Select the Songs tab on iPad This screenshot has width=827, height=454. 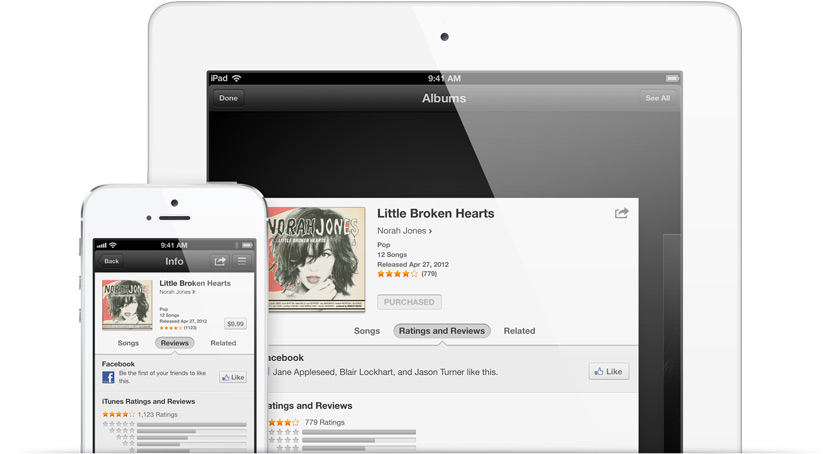click(367, 331)
